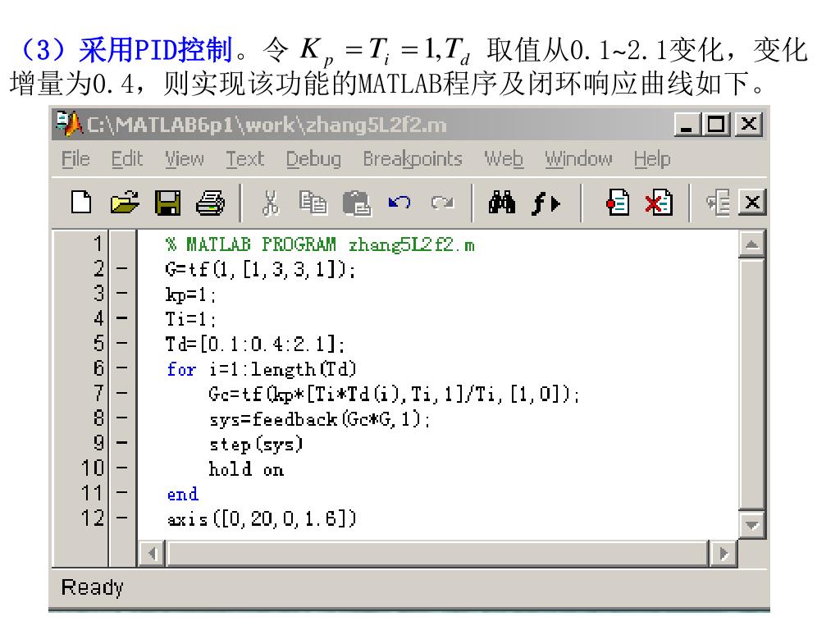The image size is (840, 630).
Task: Click the Print icon
Action: 210,203
